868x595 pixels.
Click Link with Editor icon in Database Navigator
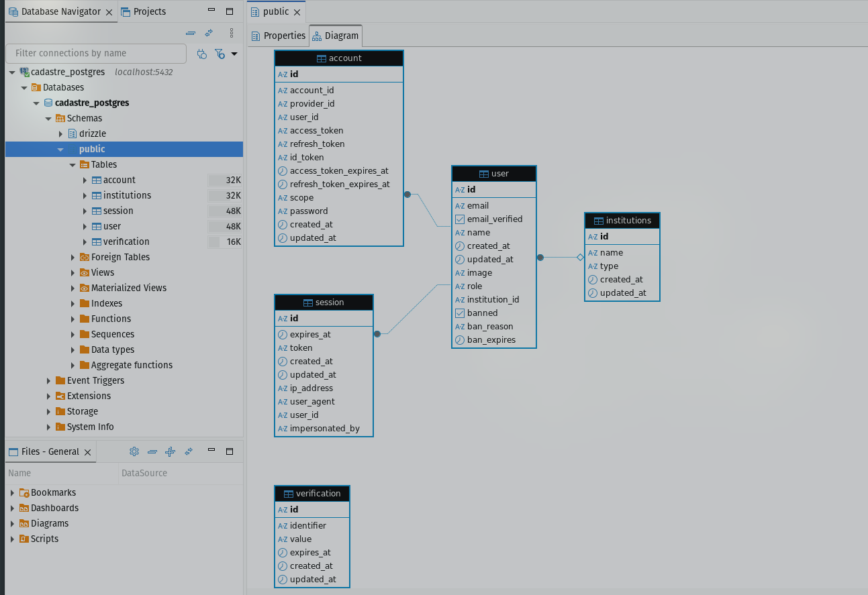(x=209, y=33)
